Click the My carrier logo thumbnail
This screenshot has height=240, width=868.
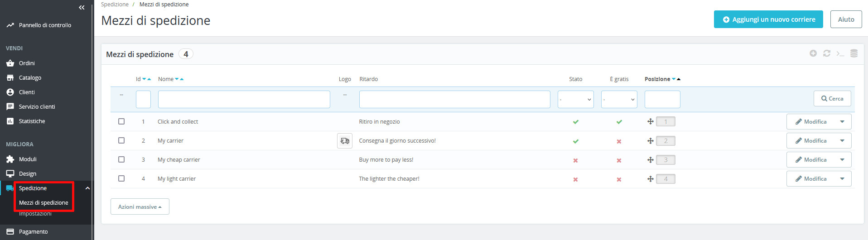point(345,141)
